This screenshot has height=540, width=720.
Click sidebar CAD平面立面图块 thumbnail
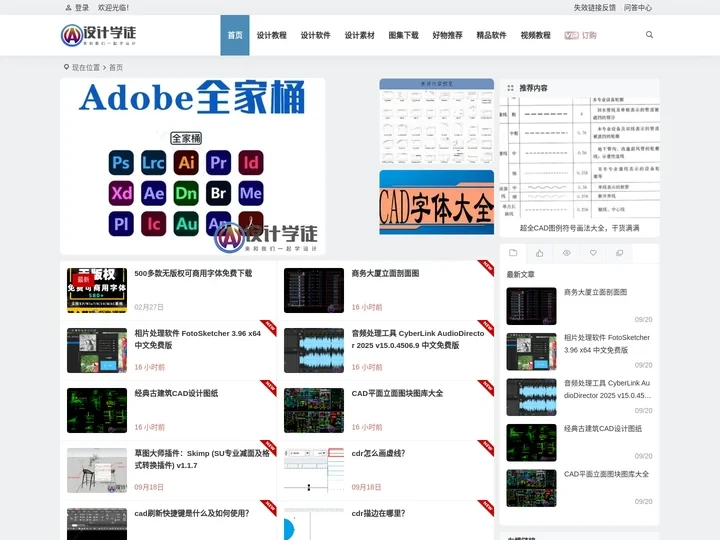(531, 488)
